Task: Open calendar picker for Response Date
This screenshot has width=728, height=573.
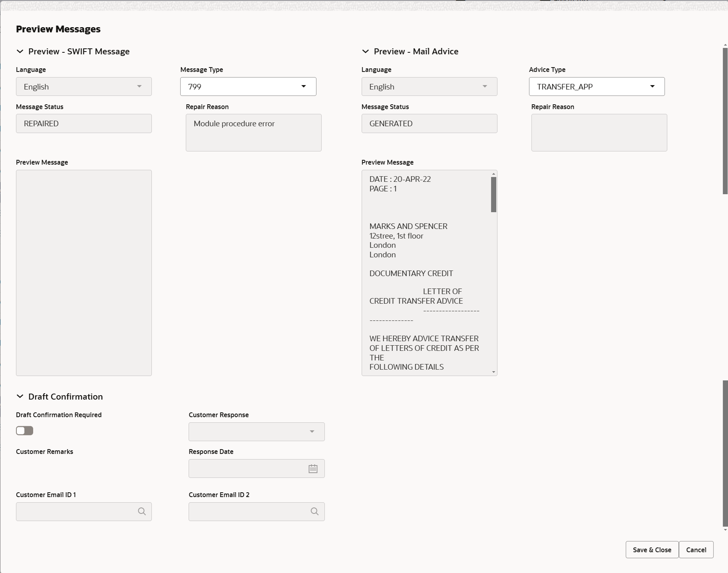Action: [313, 468]
